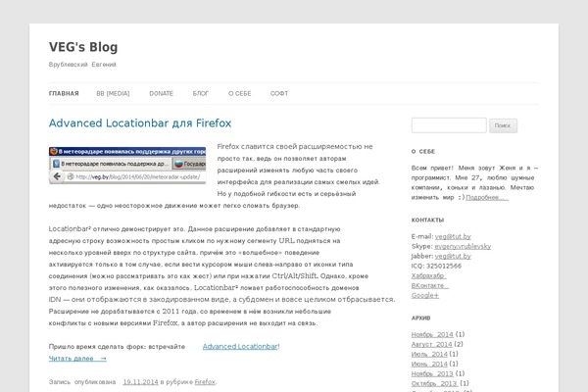The height and width of the screenshot is (392, 588).
Task: Open the Google+ contact link
Action: point(425,295)
